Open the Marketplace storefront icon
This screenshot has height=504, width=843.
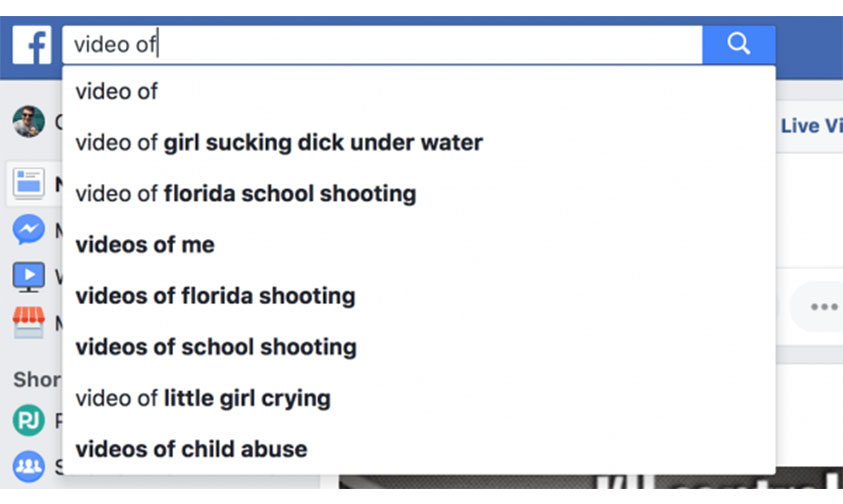[28, 321]
